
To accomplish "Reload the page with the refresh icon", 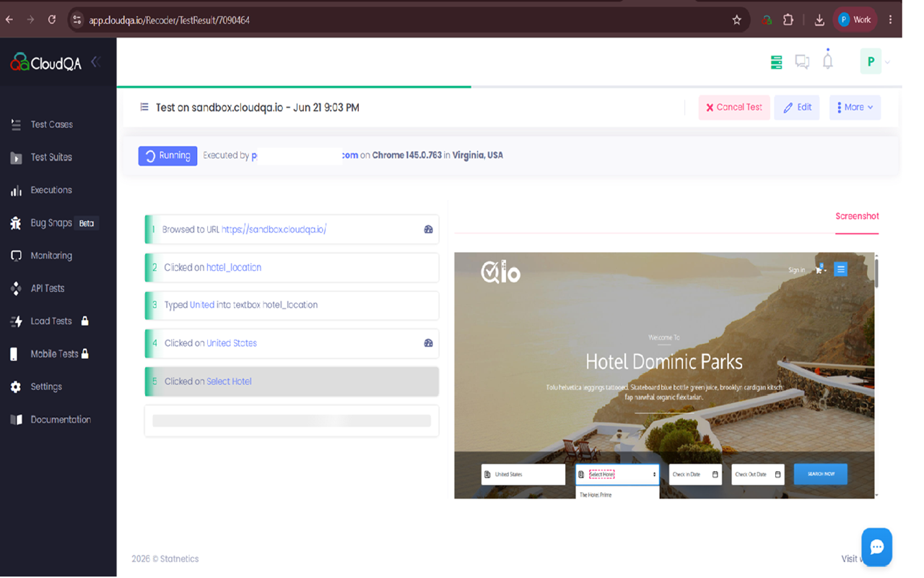I will click(x=52, y=20).
